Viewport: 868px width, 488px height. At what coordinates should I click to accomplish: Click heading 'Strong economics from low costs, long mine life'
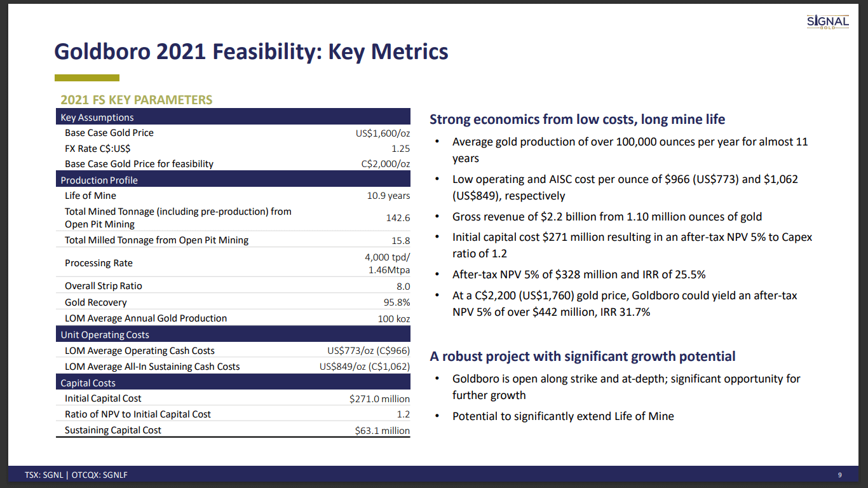click(x=578, y=119)
